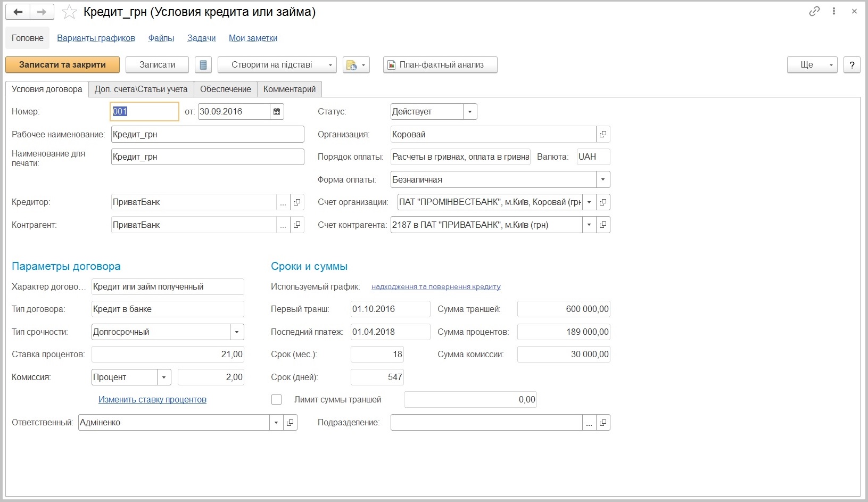Expand the Комиссия type dropdown
Screen dimensions: 868x502
(x=164, y=377)
